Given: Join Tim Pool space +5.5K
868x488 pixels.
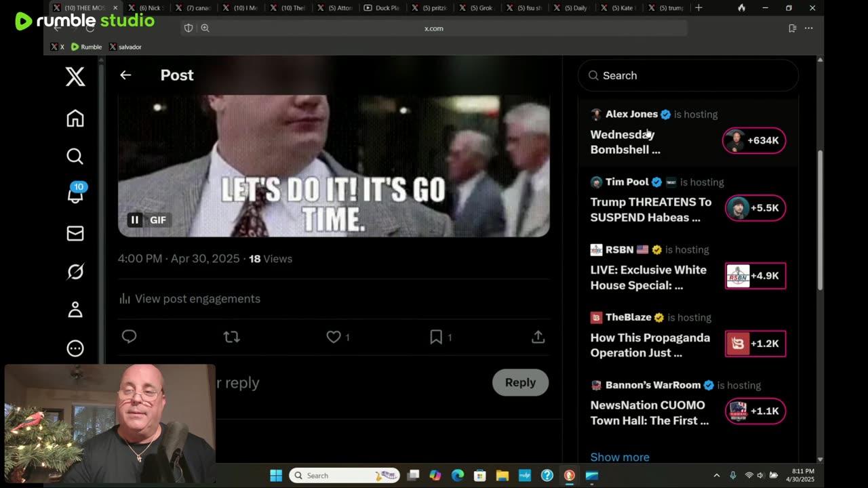Looking at the screenshot, I should point(755,208).
